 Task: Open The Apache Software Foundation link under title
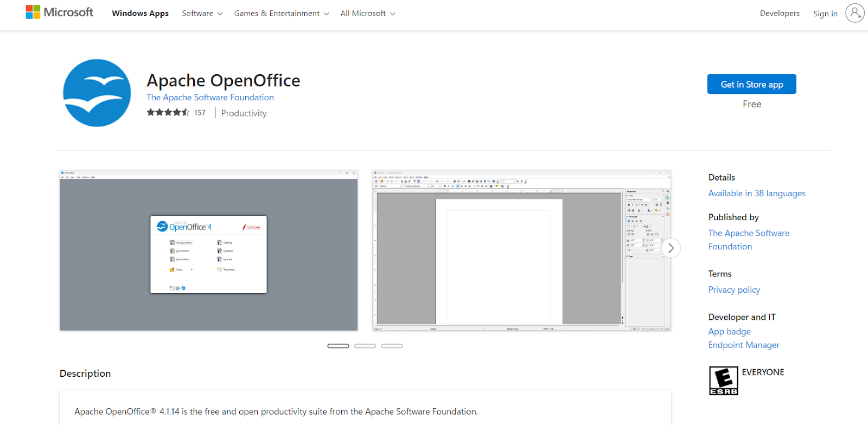tap(210, 98)
